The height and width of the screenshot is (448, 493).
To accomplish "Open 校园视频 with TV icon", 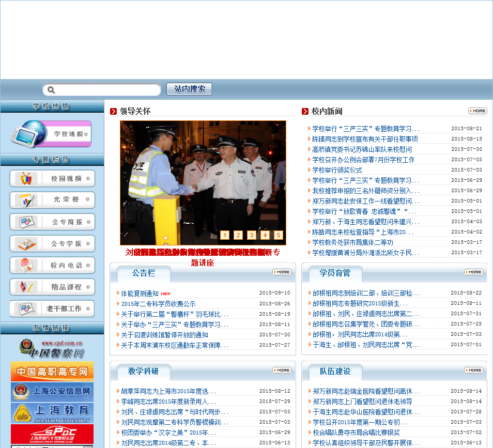I will [x=52, y=179].
